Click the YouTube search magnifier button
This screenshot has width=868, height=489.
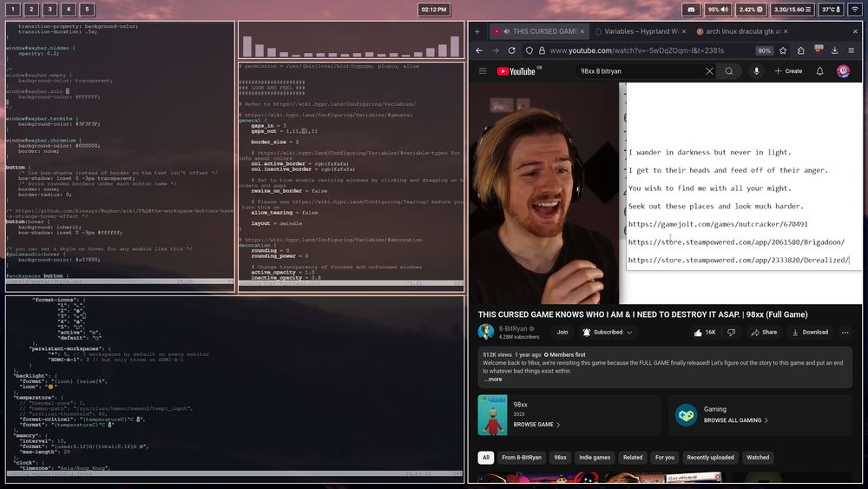coord(729,71)
